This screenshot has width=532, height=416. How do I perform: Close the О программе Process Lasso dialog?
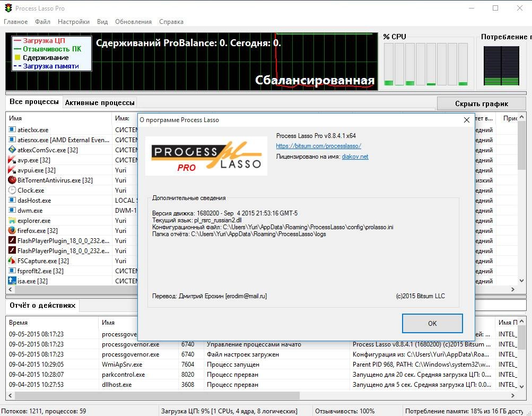[x=467, y=120]
